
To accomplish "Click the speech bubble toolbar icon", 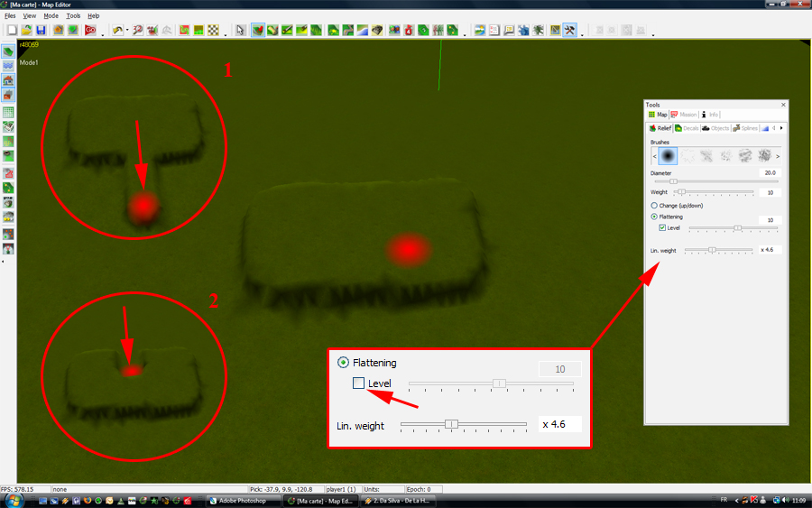I will tap(509, 30).
